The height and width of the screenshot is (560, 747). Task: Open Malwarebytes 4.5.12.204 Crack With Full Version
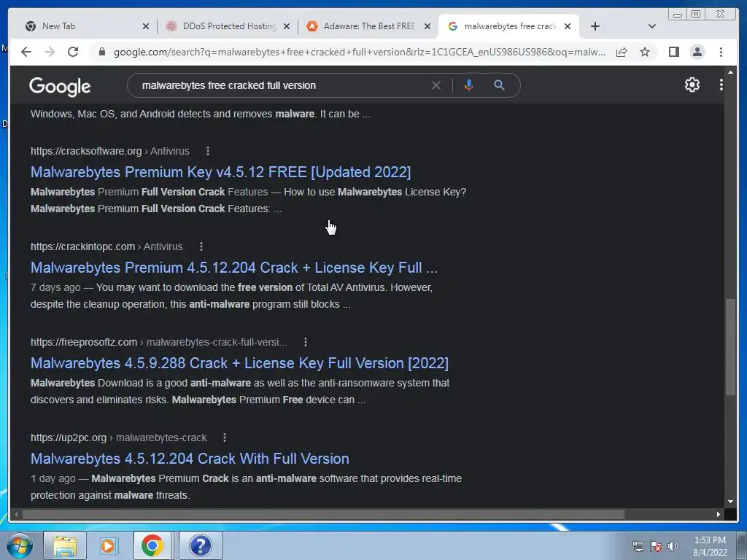[x=190, y=459]
